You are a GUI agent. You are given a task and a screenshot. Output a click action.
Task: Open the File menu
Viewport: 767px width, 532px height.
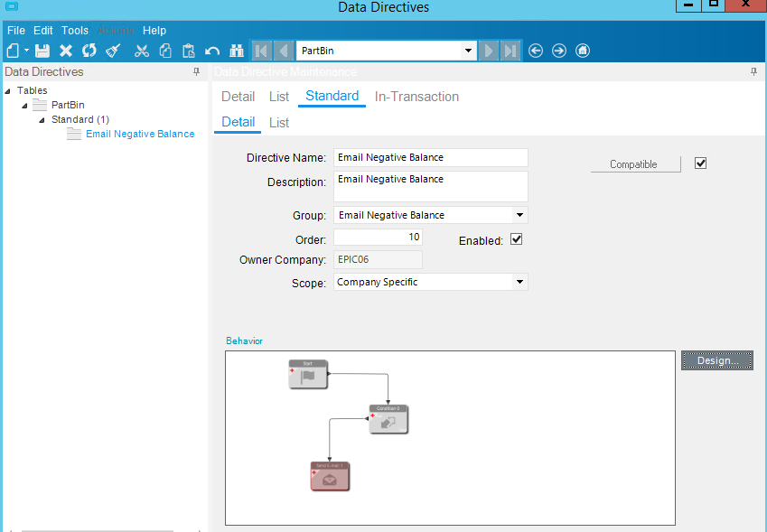(16, 31)
